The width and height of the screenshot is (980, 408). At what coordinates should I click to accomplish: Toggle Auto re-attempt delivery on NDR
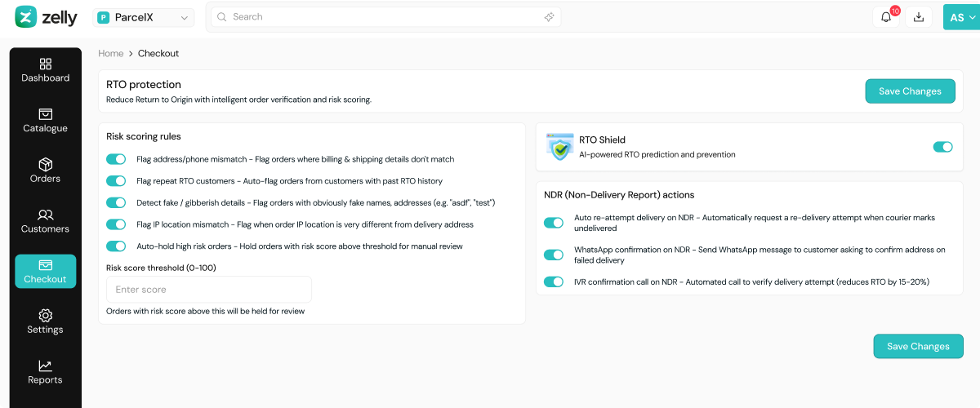pos(554,223)
